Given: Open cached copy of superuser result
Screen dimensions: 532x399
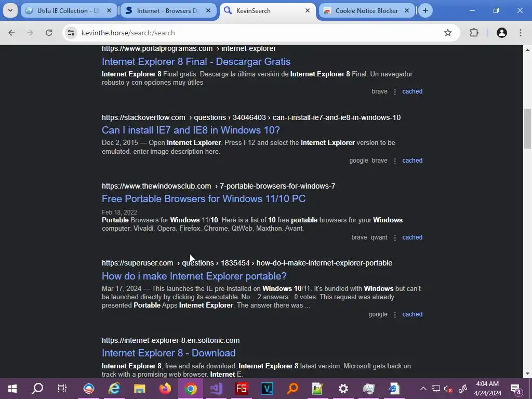Looking at the screenshot, I should [x=412, y=314].
